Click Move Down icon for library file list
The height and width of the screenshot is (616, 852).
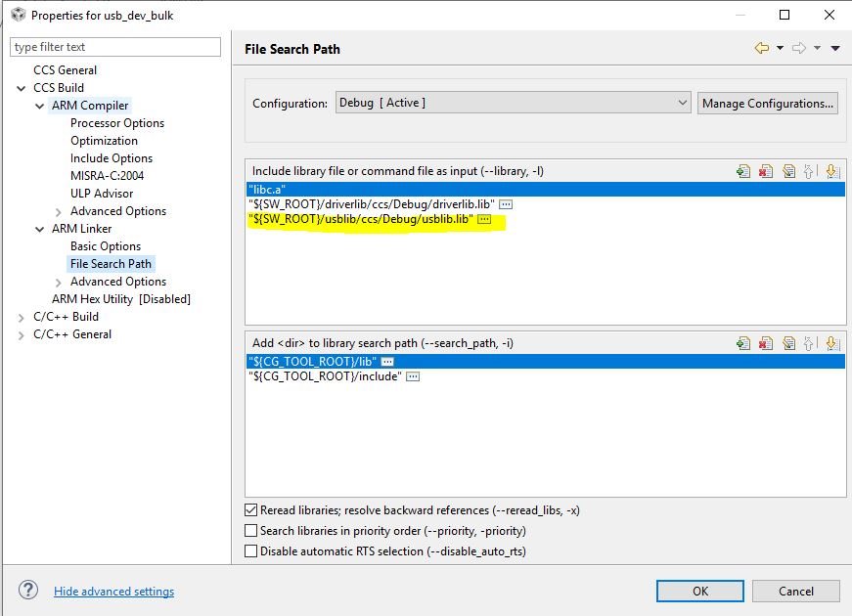[x=831, y=171]
